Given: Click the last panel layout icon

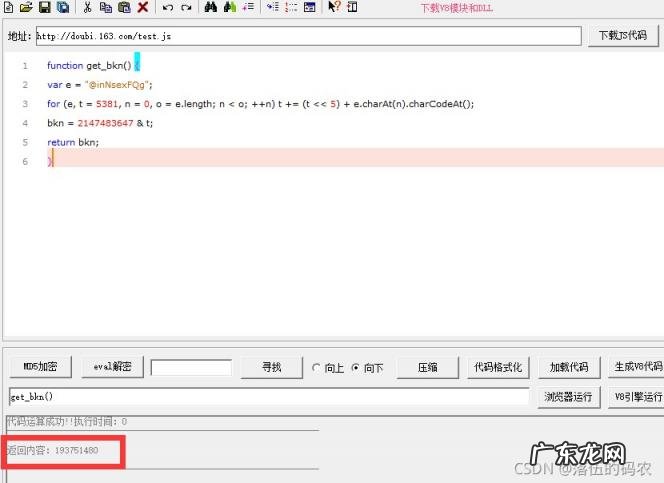Looking at the screenshot, I should point(352,7).
